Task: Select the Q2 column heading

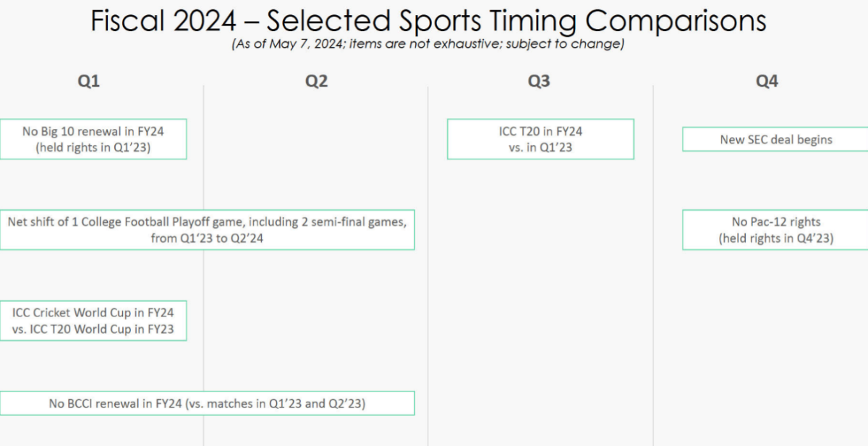Action: [316, 82]
